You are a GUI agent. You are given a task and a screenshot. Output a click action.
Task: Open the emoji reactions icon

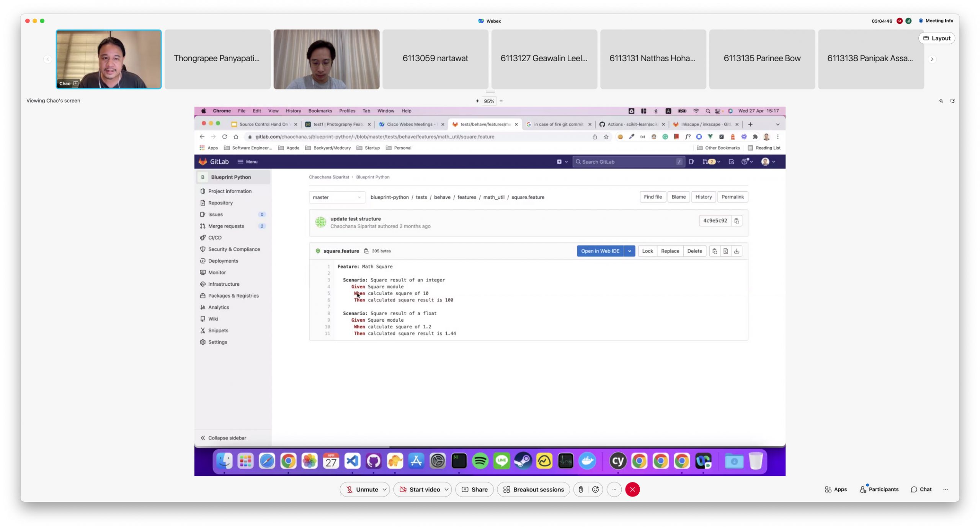(595, 489)
